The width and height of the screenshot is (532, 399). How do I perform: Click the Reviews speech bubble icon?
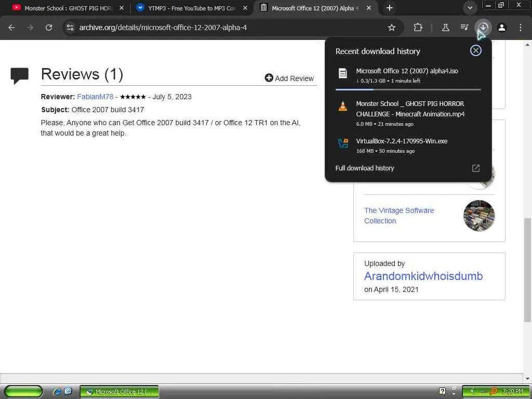tap(19, 76)
